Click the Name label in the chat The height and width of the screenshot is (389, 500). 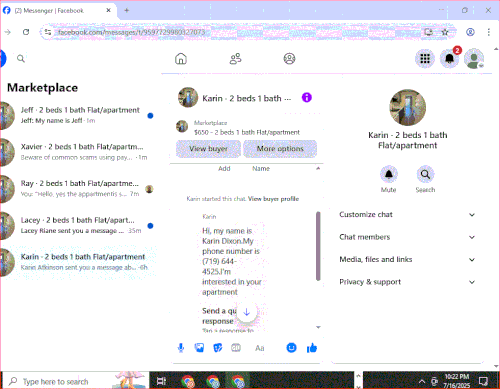click(x=261, y=169)
